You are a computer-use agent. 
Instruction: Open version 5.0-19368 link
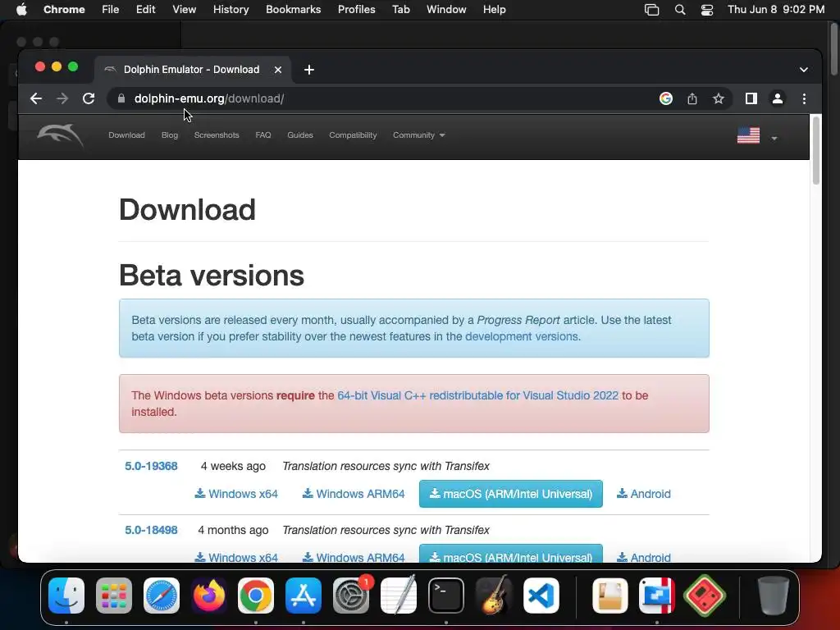click(151, 466)
